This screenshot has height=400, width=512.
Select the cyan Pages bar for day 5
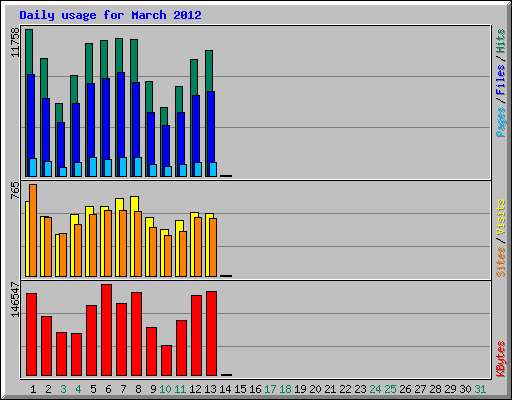(93, 167)
